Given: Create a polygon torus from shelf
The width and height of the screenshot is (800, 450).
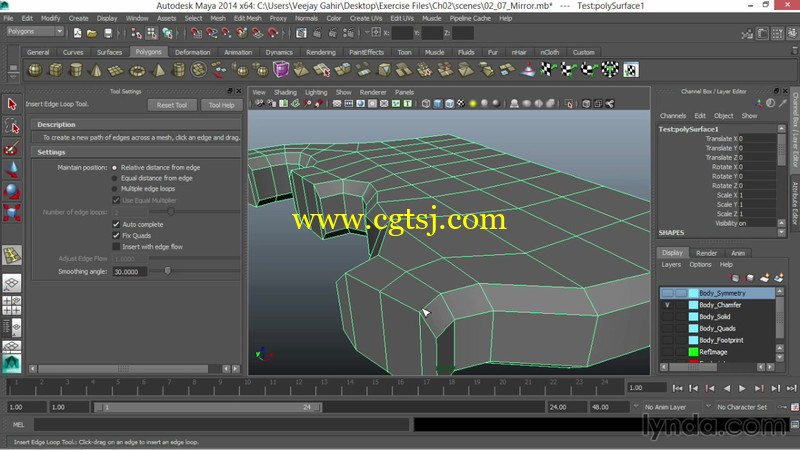Looking at the screenshot, I should tap(137, 69).
